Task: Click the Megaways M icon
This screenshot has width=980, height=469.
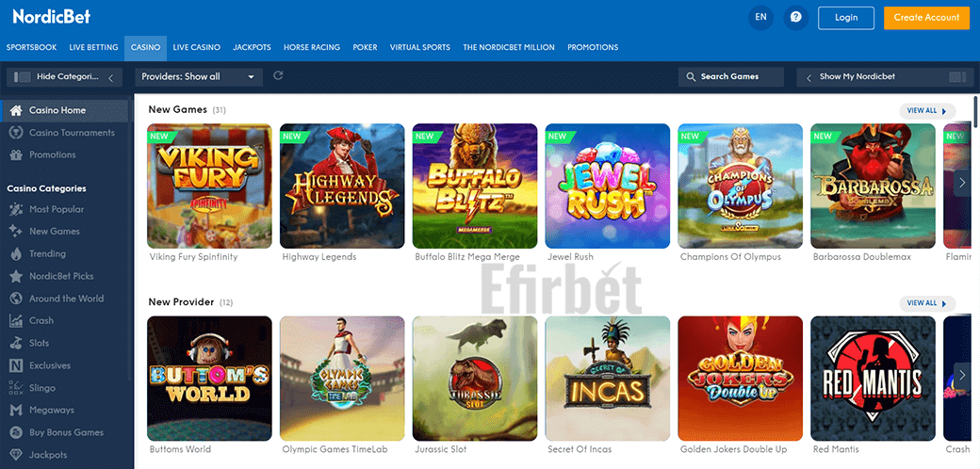Action: [16, 411]
